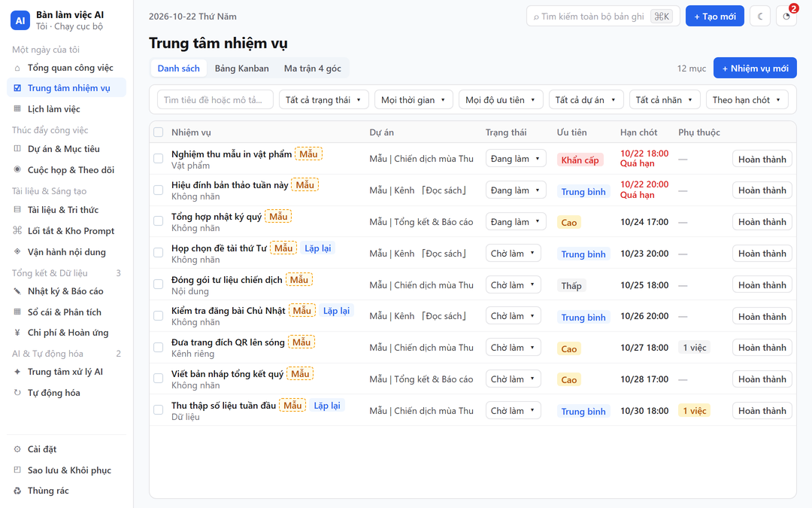Click the Cao badge on Tổng hợp nhật ký quý
Screen dimensions: 812x508
[x=568, y=222]
